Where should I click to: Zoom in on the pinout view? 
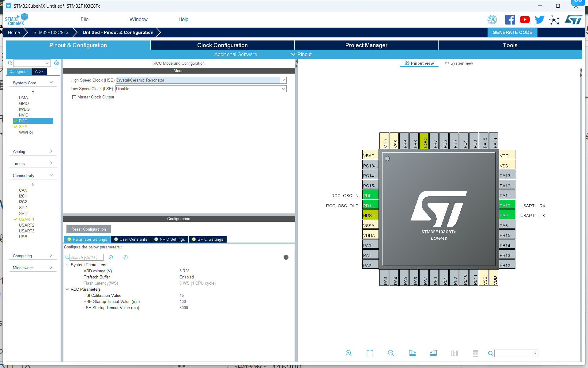(349, 353)
